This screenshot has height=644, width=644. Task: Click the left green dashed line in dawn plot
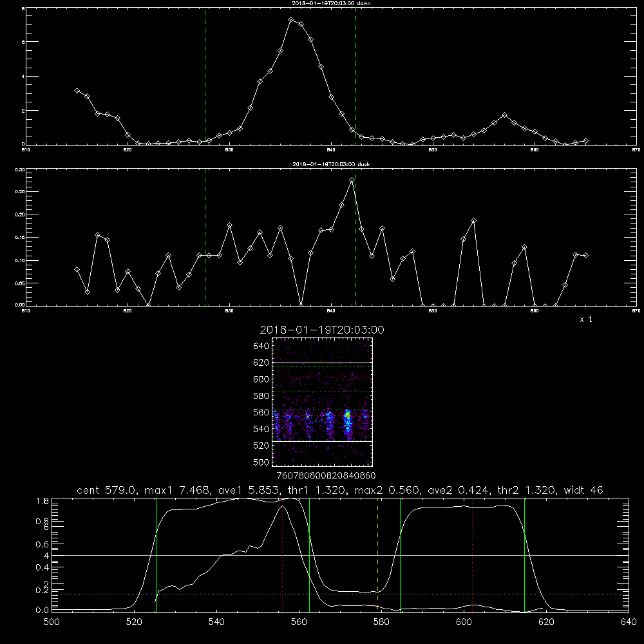coord(205,76)
